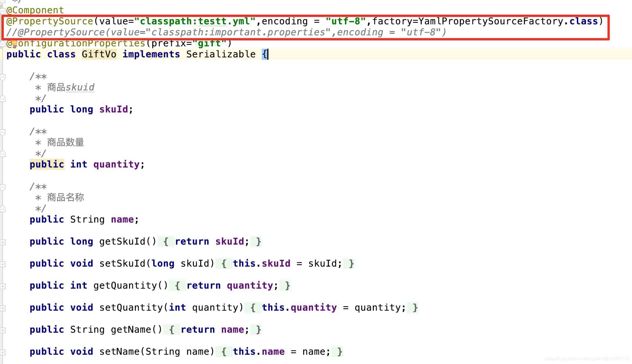Click the "gift" prefix string

209,43
